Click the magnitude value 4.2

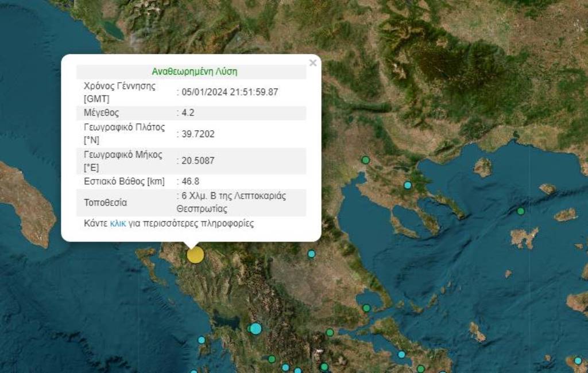[188, 112]
